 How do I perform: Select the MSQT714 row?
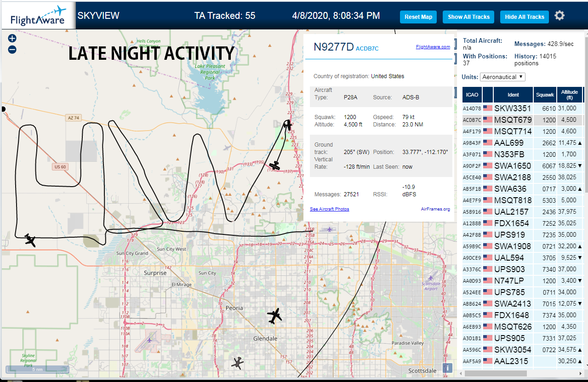(523, 131)
